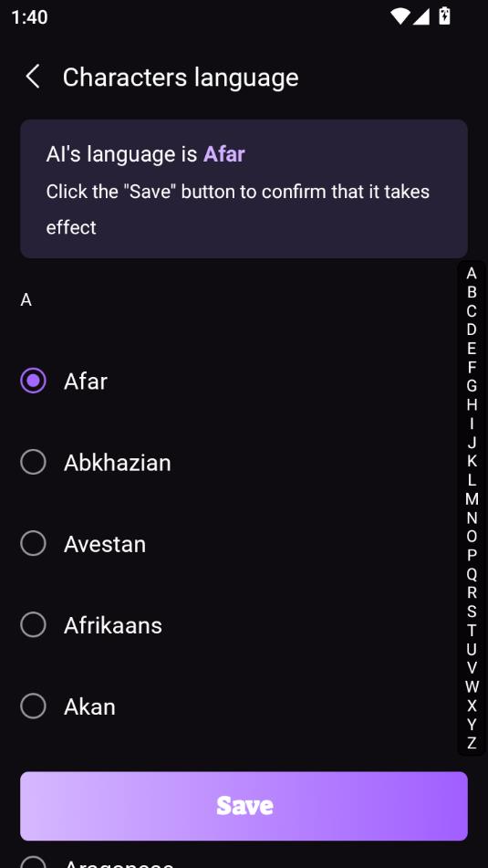
Task: Tap the battery status icon
Action: (444, 16)
